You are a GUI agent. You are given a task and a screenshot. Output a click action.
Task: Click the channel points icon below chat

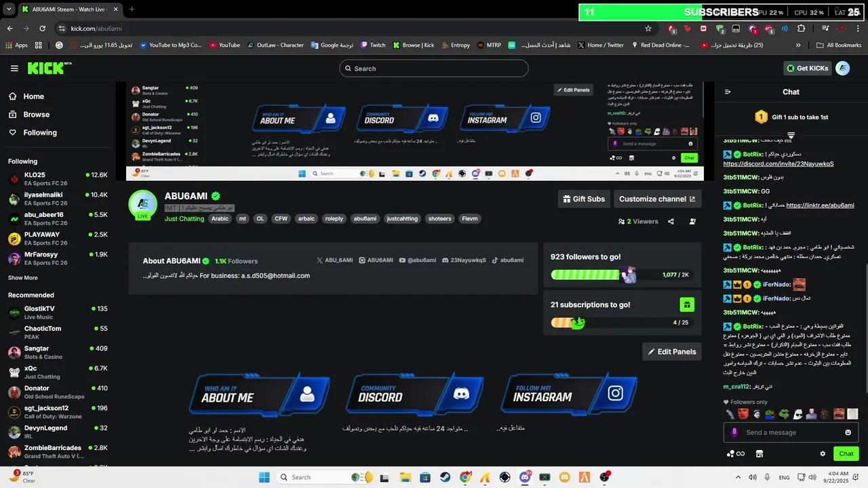(736, 454)
